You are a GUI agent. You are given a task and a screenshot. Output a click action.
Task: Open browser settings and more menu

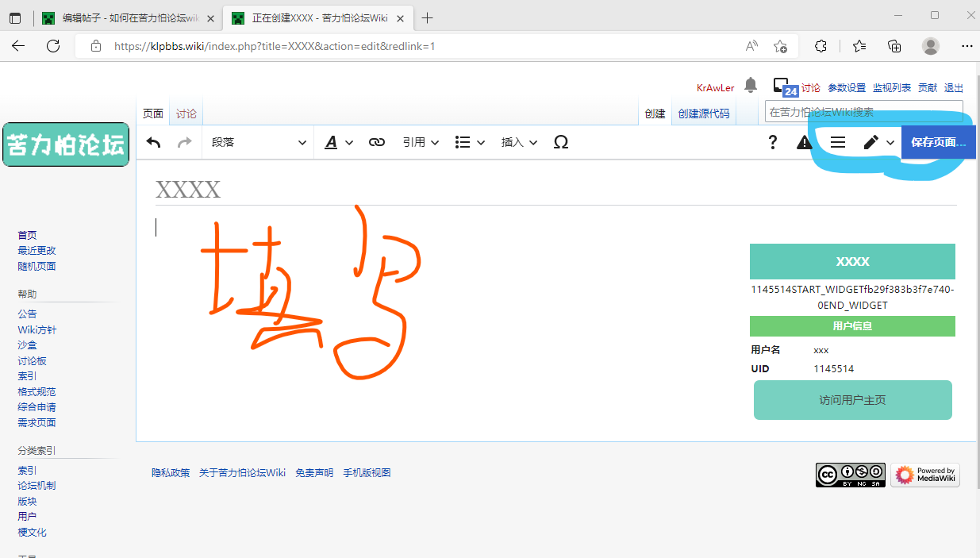pos(967,46)
